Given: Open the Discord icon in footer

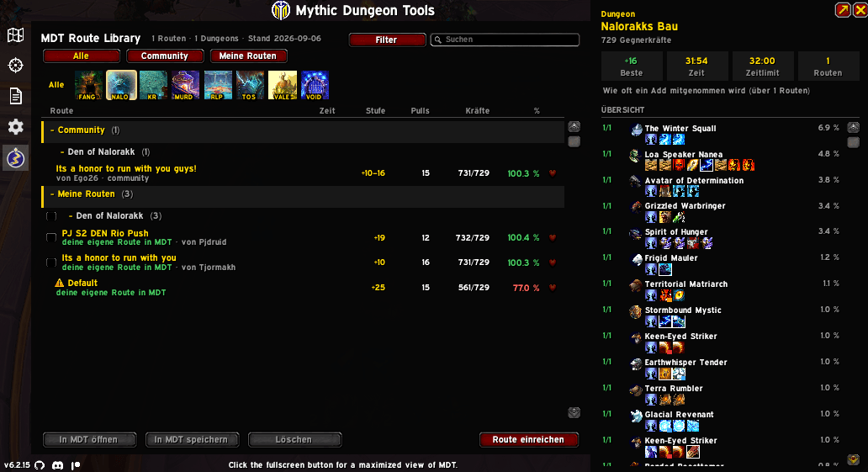Looking at the screenshot, I should point(57,465).
